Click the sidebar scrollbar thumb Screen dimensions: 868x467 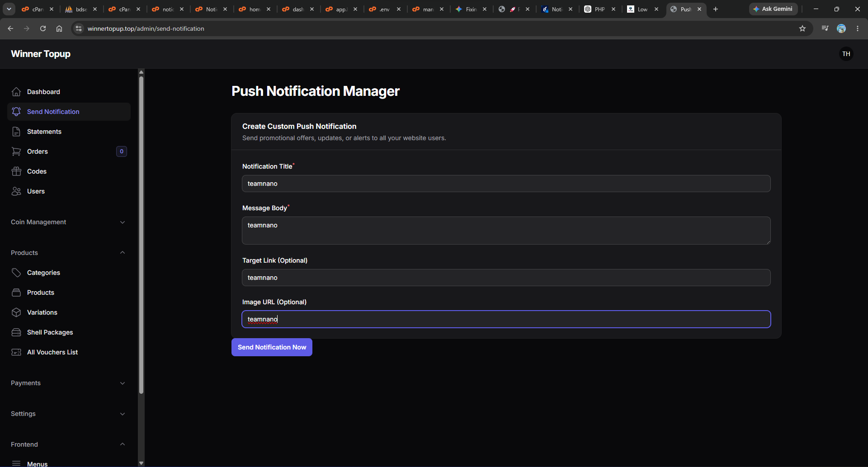tap(141, 235)
